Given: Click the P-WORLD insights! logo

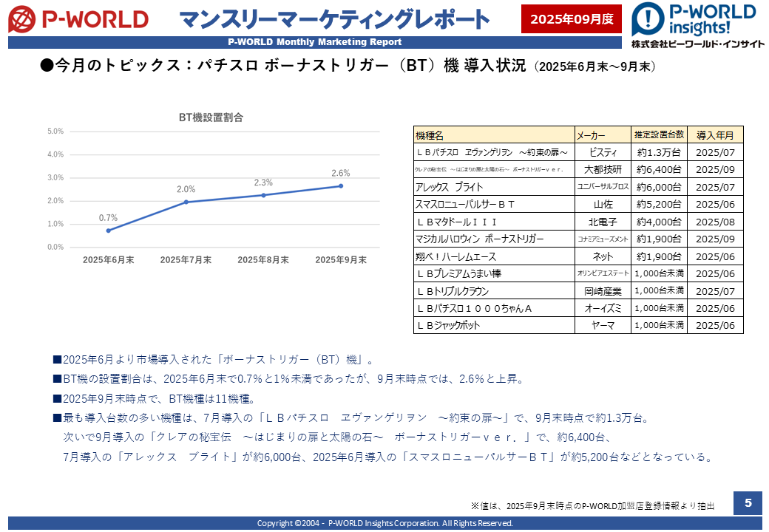Looking at the screenshot, I should [698, 25].
